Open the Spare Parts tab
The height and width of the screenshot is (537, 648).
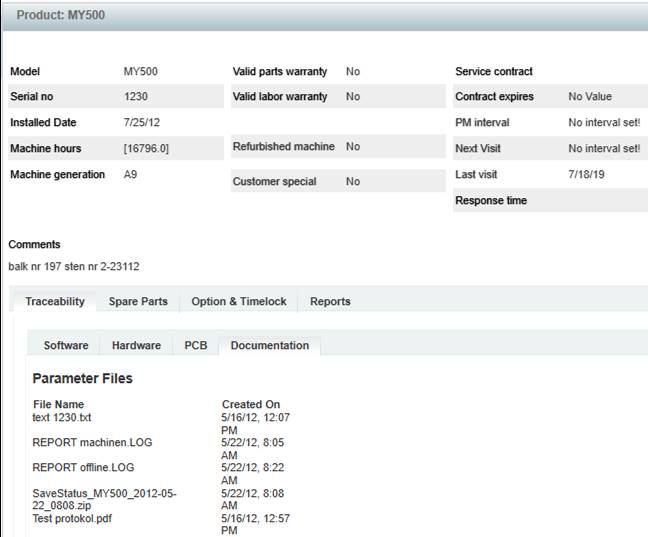(138, 301)
